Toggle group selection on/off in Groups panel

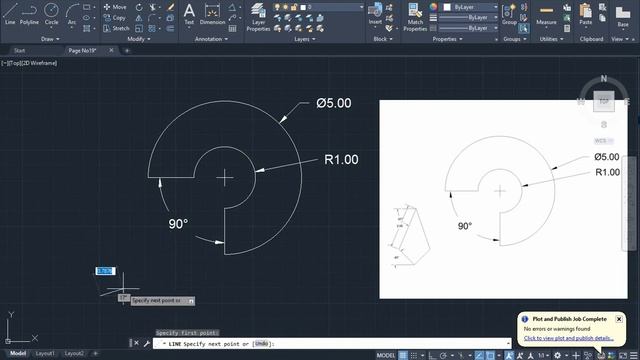pyautogui.click(x=523, y=29)
